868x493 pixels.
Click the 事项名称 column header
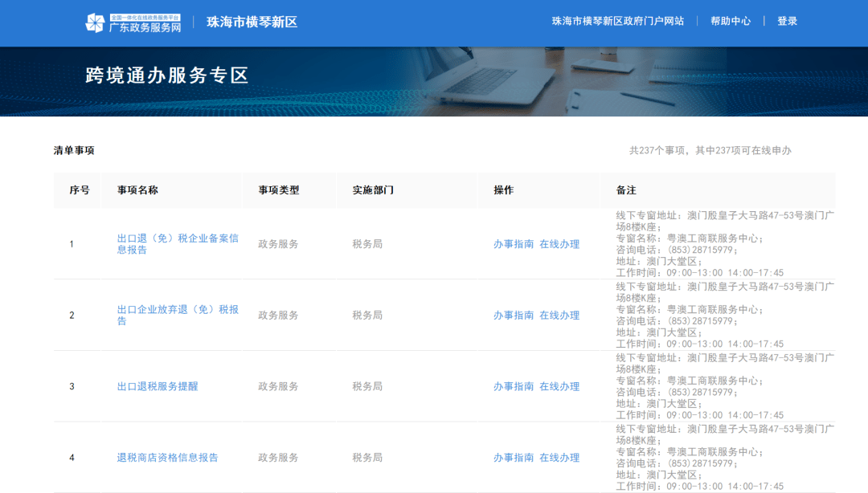(x=137, y=190)
